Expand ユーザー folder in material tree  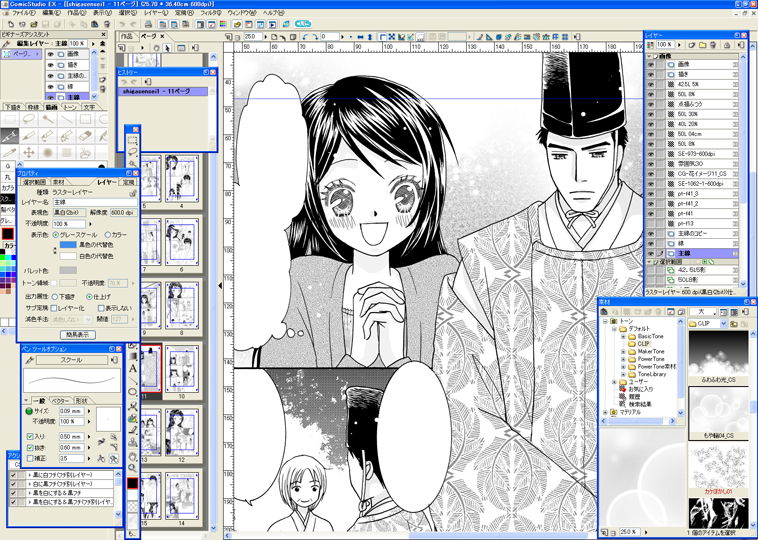614,382
